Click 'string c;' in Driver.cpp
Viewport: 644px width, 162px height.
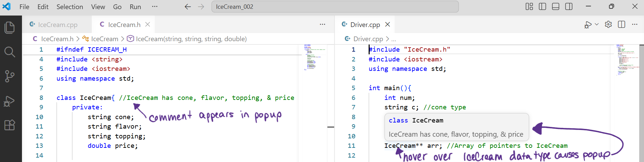(x=401, y=107)
